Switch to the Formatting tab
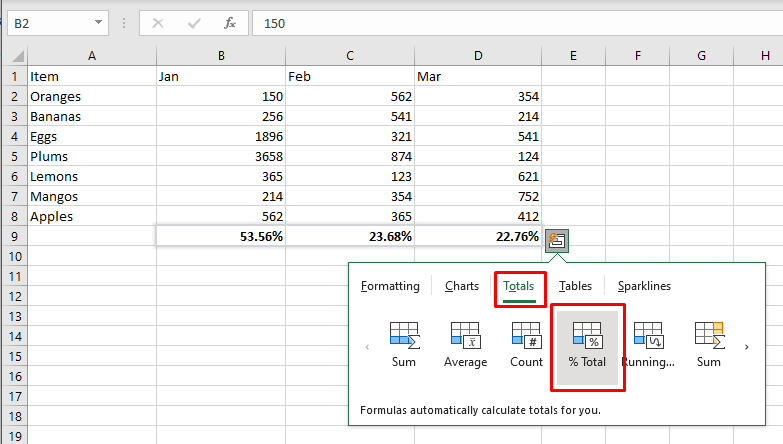The image size is (783, 444). click(390, 286)
